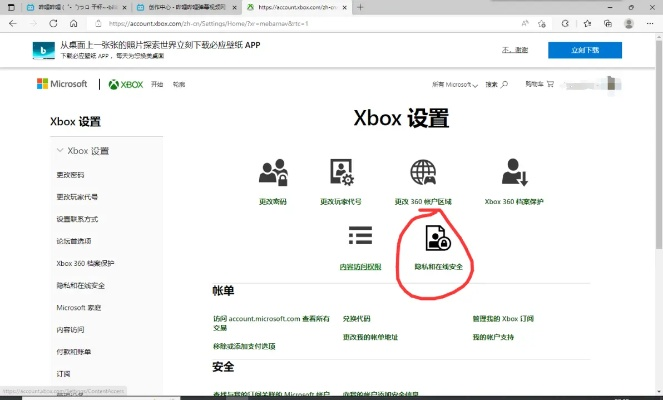Viewport: 663px width, 400px height.
Task: Select 隐私和在线安全 in the sidebar
Action: [x=81, y=285]
